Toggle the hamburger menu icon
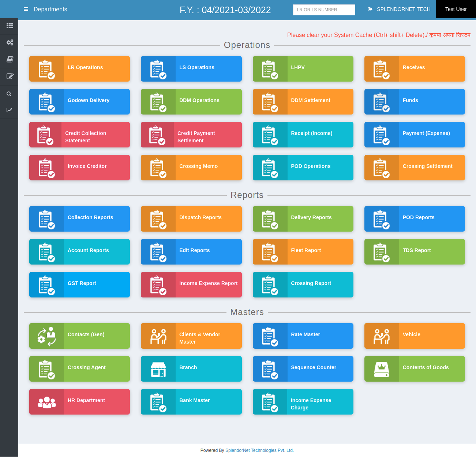Image resolution: width=476 pixels, height=457 pixels. pyautogui.click(x=26, y=9)
